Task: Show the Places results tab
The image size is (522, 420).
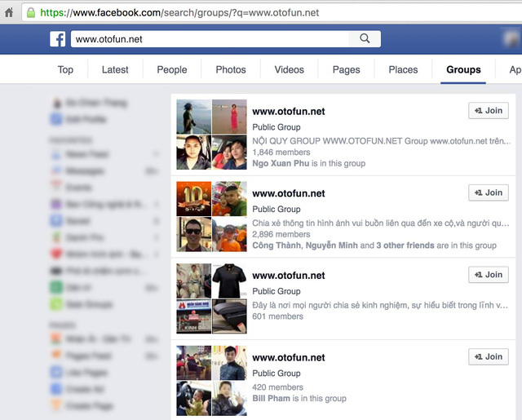Action: [x=403, y=70]
